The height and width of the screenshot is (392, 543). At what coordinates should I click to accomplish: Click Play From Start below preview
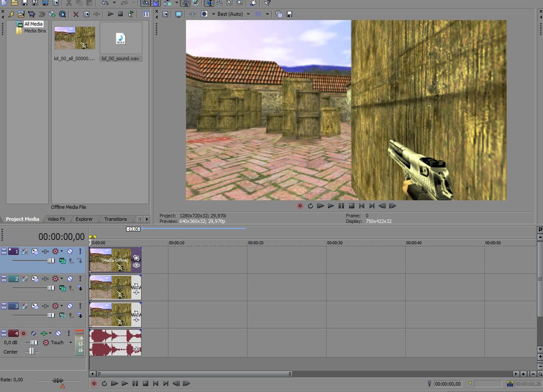click(321, 206)
